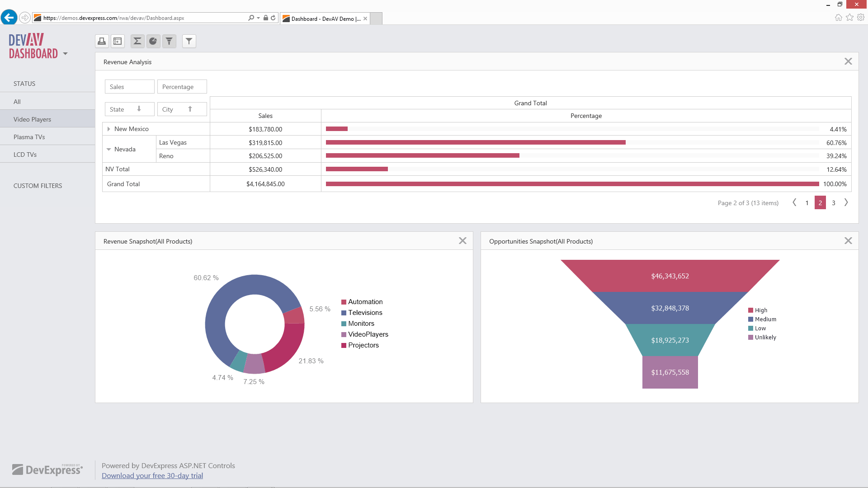The image size is (868, 488).
Task: Click the Unlikely funnel legend item
Action: click(x=762, y=338)
